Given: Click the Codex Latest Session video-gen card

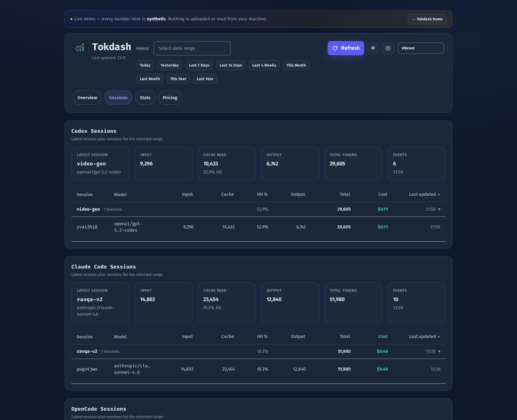Looking at the screenshot, I should (100, 164).
